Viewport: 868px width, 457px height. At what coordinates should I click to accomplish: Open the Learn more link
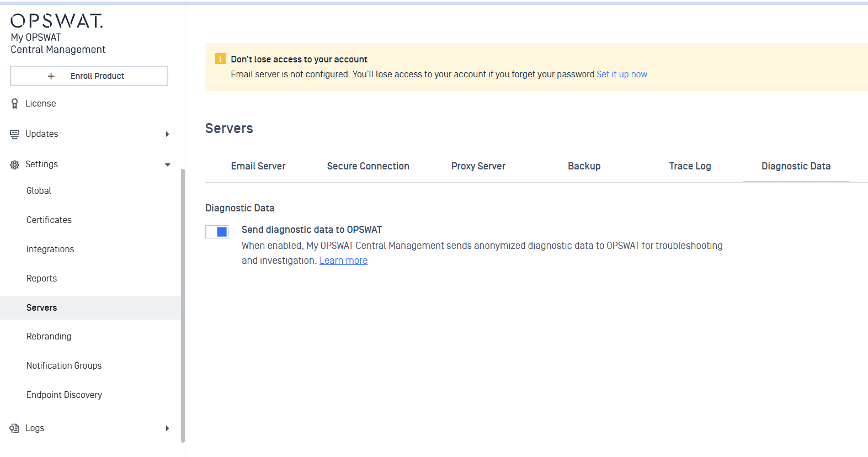click(x=343, y=261)
